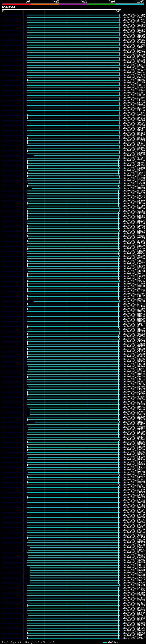The width and height of the screenshot is (146, 644).
Task: Select the label UniRef100_O81476
Action: coord(134,306)
